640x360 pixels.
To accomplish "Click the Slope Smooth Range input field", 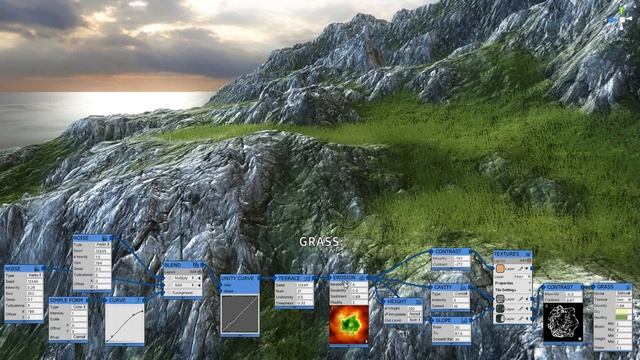I will tap(461, 339).
